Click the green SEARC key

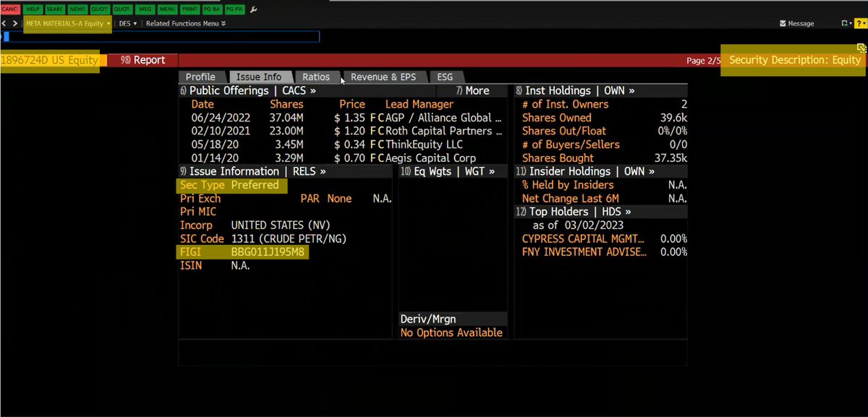click(55, 9)
